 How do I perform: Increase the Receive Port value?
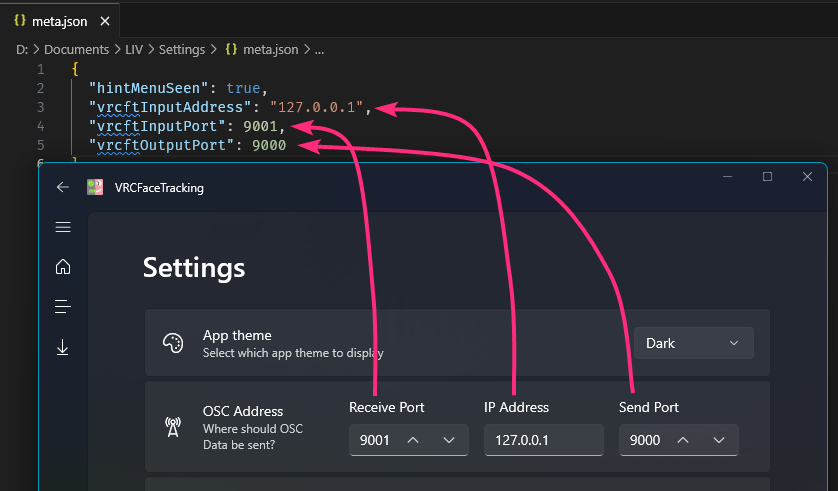413,440
